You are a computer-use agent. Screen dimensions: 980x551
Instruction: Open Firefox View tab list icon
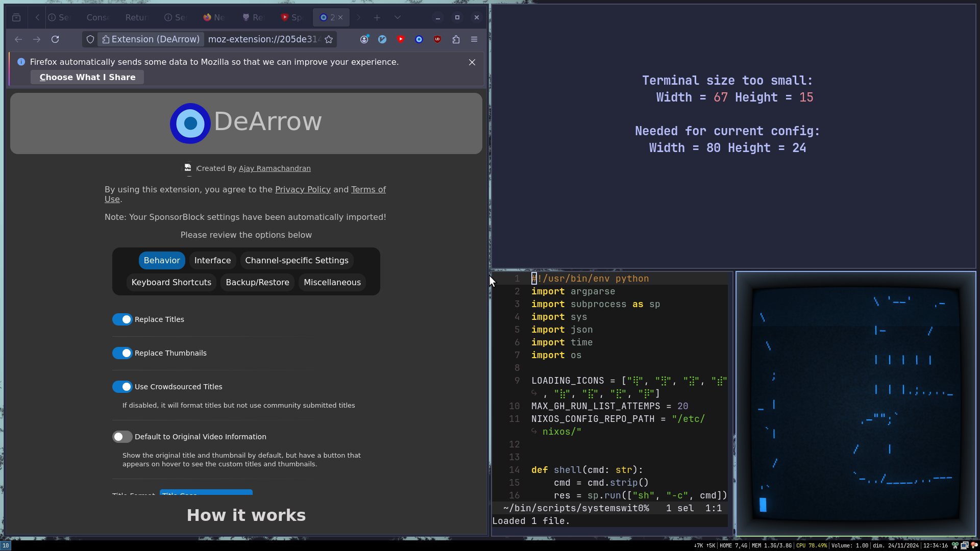click(x=16, y=17)
